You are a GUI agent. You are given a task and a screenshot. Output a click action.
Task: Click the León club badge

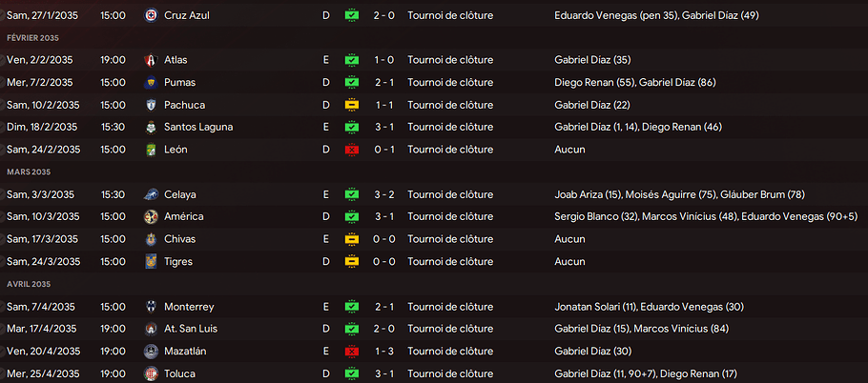point(150,150)
